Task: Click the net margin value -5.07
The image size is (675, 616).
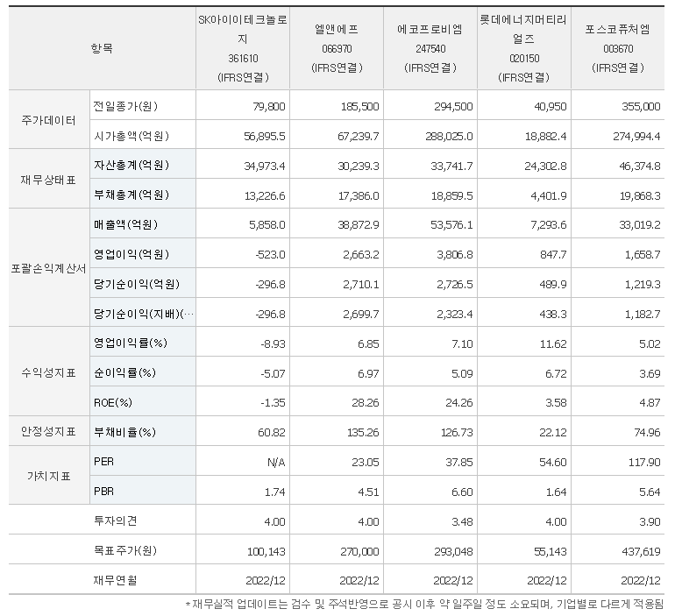Action: coord(273,374)
